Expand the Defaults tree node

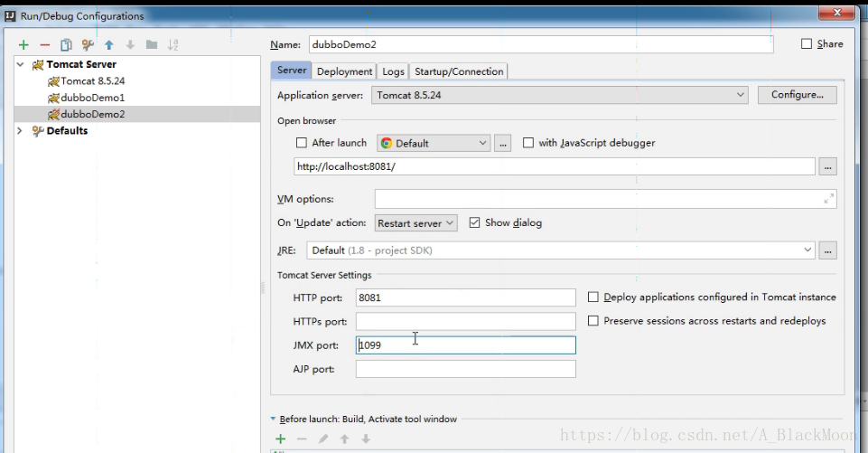(x=21, y=131)
